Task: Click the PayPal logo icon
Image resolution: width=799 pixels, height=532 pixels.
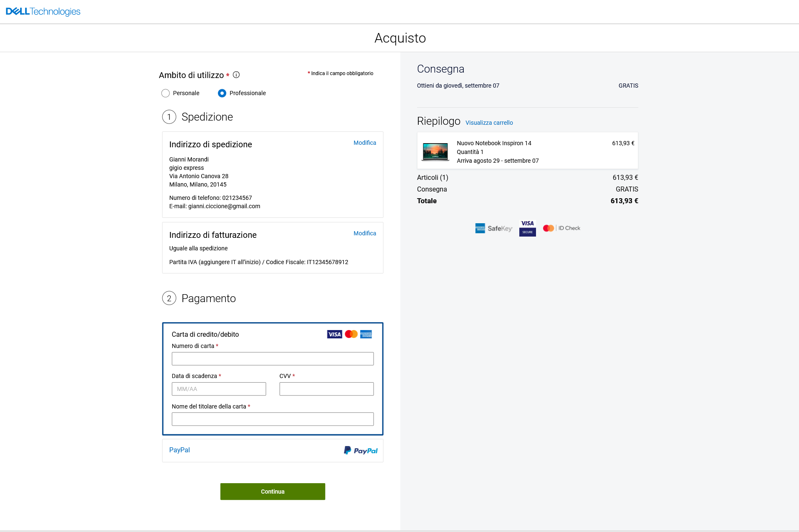Action: (361, 451)
